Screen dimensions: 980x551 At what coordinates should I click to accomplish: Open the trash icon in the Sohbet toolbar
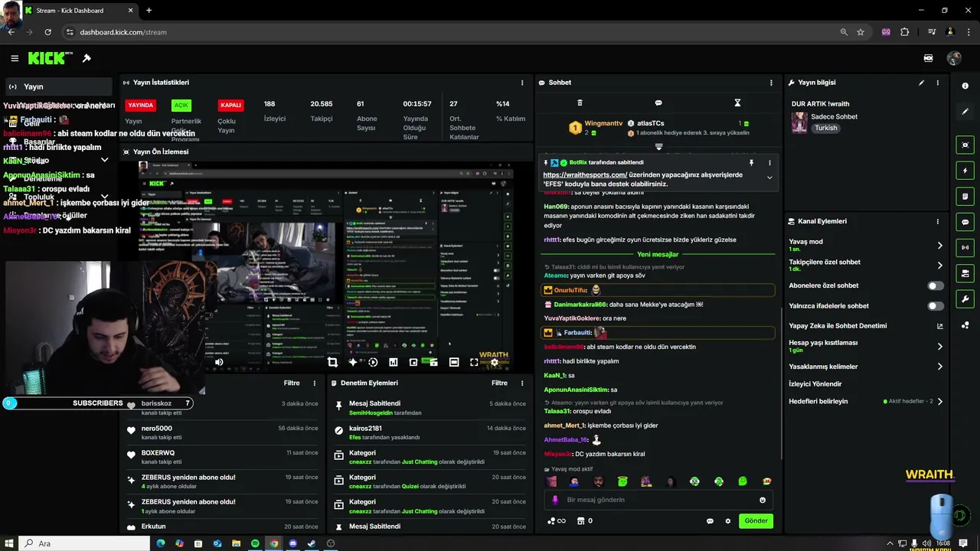coord(580,103)
